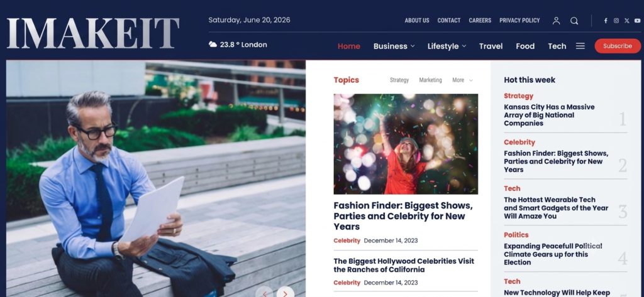This screenshot has height=297, width=644.
Task: Click the cloud weather icon
Action: 213,45
